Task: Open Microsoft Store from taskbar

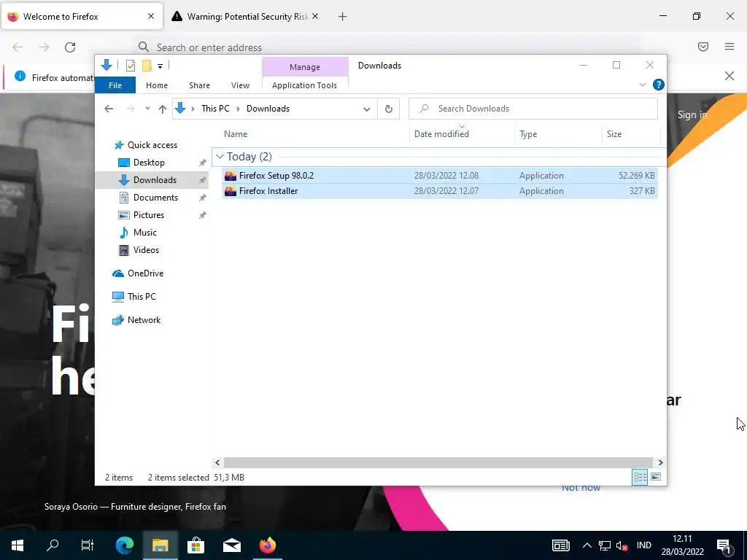Action: (x=196, y=545)
